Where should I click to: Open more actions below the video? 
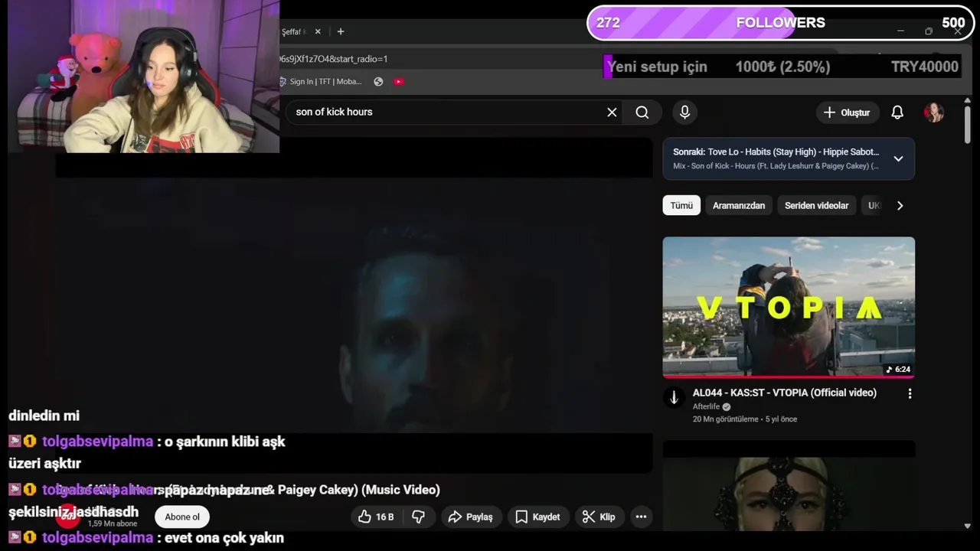[641, 517]
